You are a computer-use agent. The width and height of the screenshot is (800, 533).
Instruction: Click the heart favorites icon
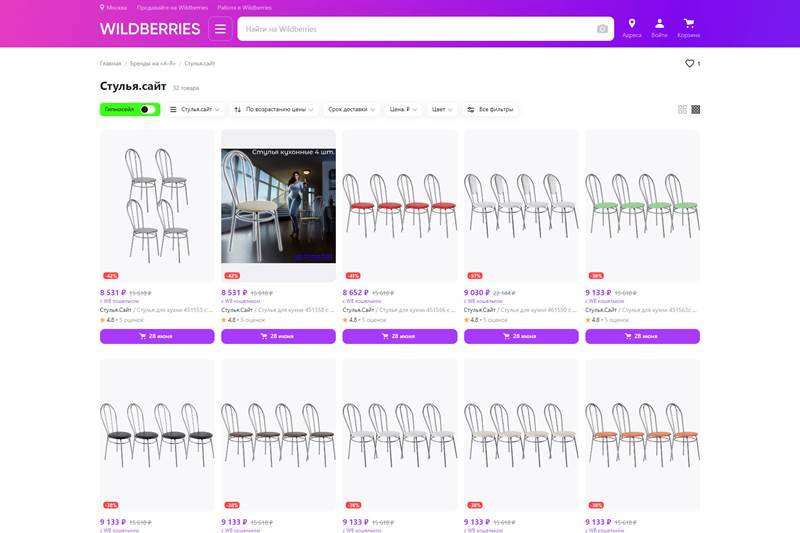point(689,63)
